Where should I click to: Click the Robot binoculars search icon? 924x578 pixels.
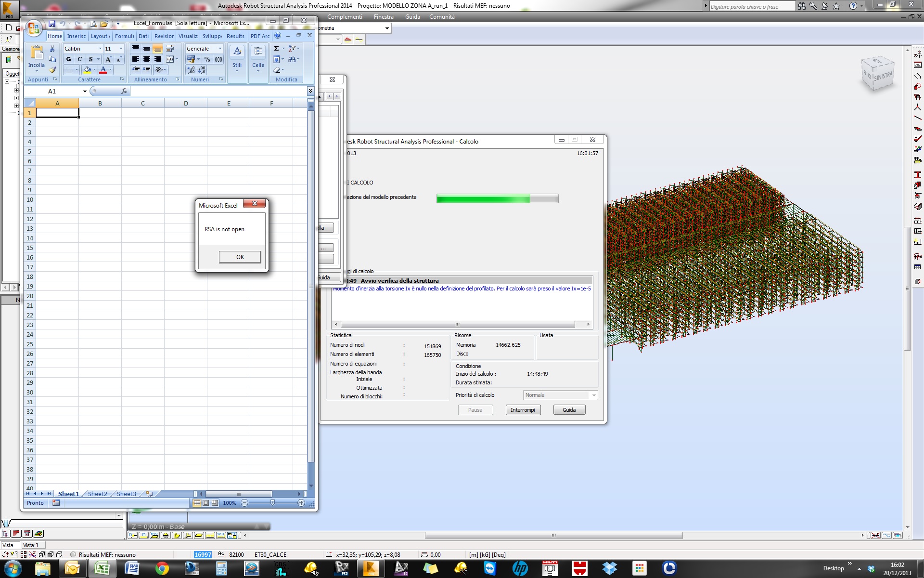(801, 6)
